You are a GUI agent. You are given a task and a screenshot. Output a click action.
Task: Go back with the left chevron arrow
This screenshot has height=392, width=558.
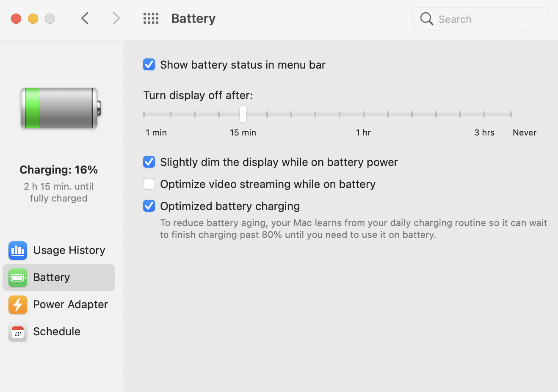point(85,18)
